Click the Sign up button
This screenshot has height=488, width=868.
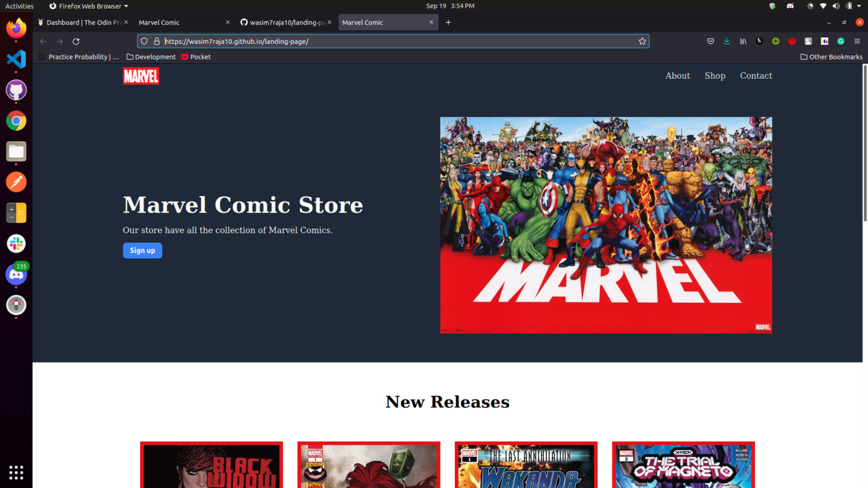pos(142,250)
